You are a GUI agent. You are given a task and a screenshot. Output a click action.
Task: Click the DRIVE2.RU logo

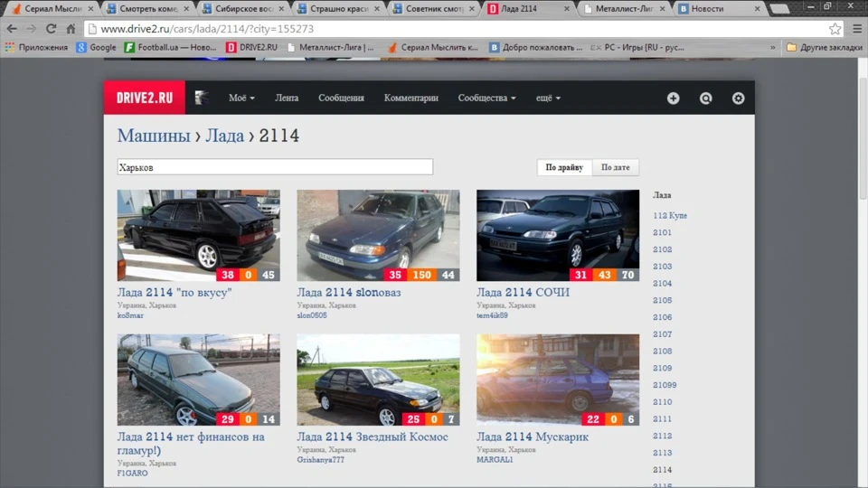point(145,98)
